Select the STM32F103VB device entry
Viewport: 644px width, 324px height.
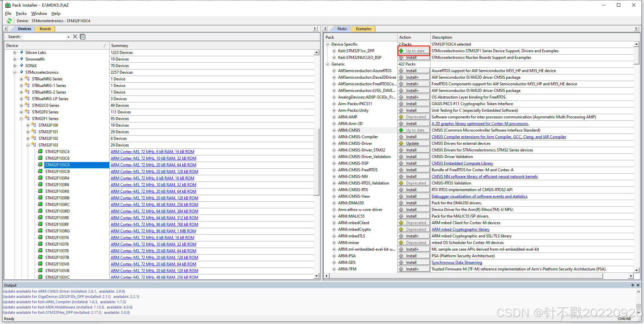click(57, 271)
